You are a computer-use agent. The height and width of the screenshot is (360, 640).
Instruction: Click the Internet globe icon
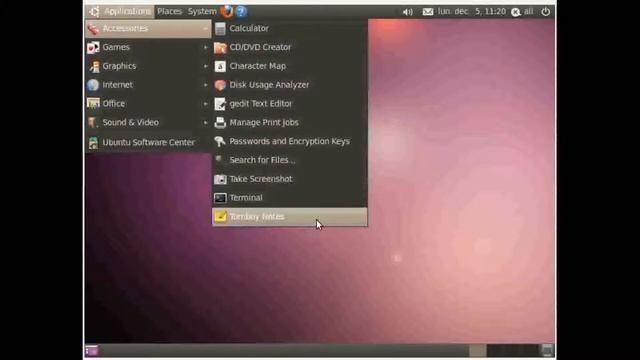(93, 85)
